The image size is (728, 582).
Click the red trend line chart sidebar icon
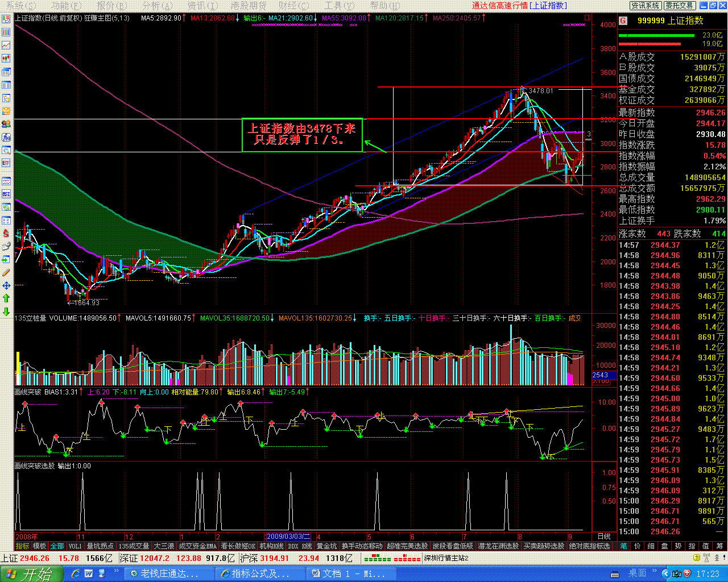click(x=6, y=45)
